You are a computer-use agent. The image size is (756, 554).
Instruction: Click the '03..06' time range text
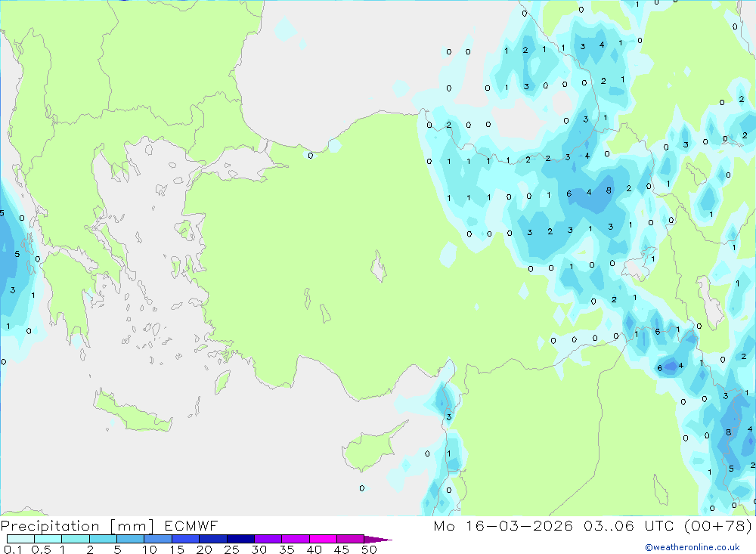tap(609, 525)
